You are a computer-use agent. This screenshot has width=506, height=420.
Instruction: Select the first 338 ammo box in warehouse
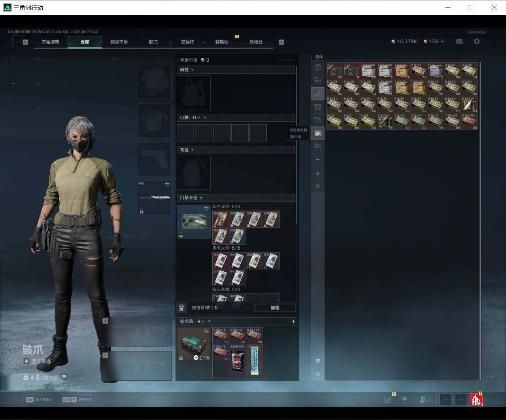coord(334,71)
